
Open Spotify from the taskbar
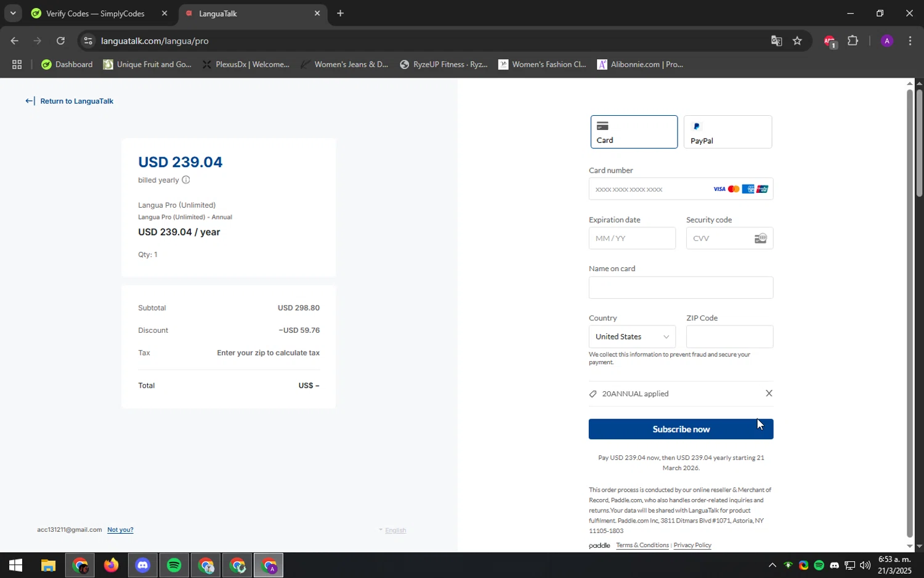(x=174, y=566)
